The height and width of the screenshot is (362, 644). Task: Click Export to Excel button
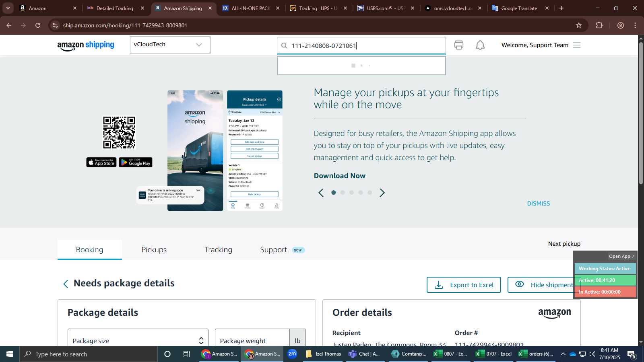(464, 285)
